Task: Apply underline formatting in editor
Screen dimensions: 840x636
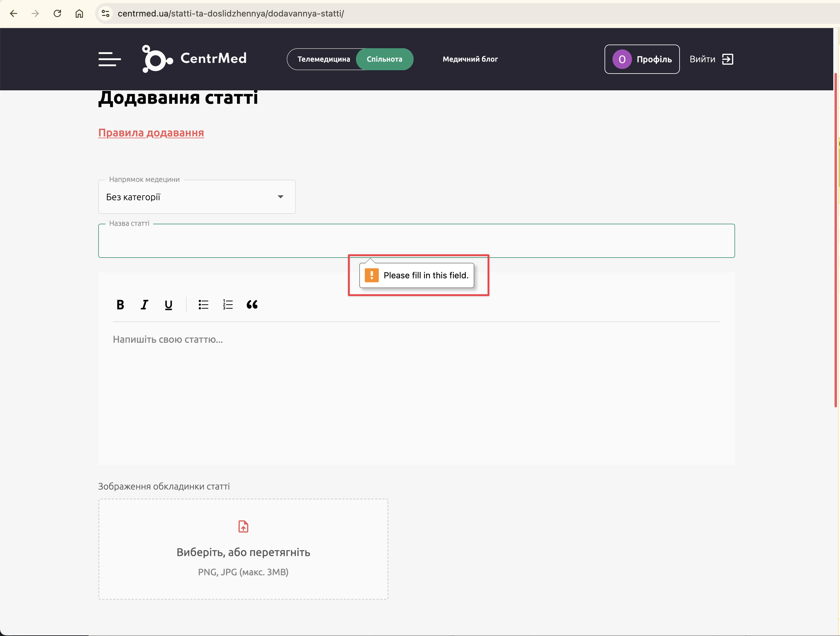Action: tap(169, 305)
